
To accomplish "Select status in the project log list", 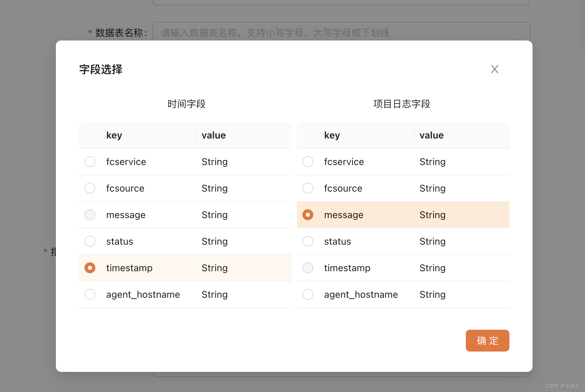I will coord(307,241).
